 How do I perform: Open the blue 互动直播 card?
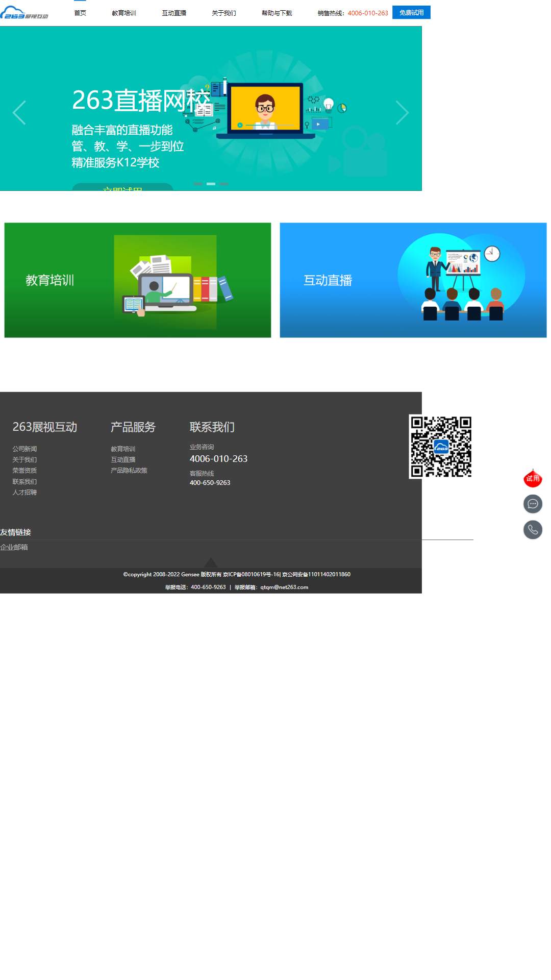pos(413,280)
